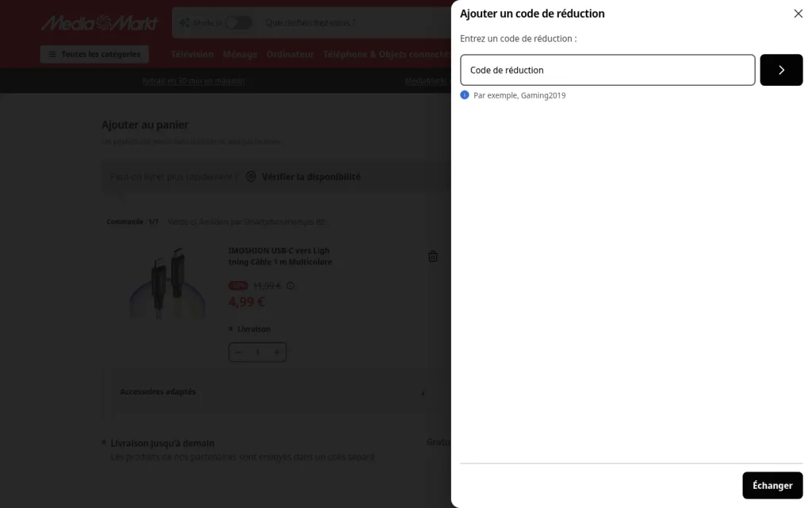812x508 pixels.
Task: Open the Télévision category
Action: click(x=192, y=55)
